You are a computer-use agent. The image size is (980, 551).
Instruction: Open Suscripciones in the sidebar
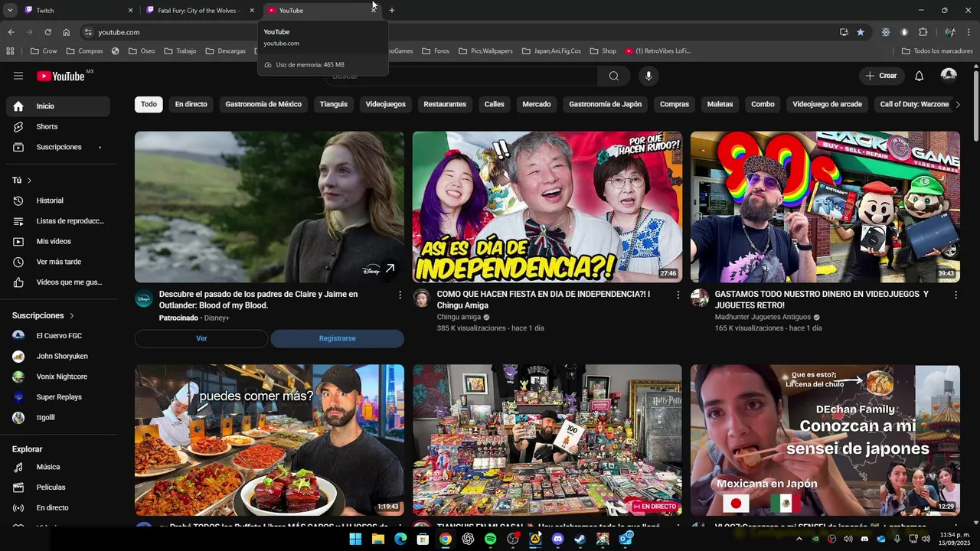point(58,147)
